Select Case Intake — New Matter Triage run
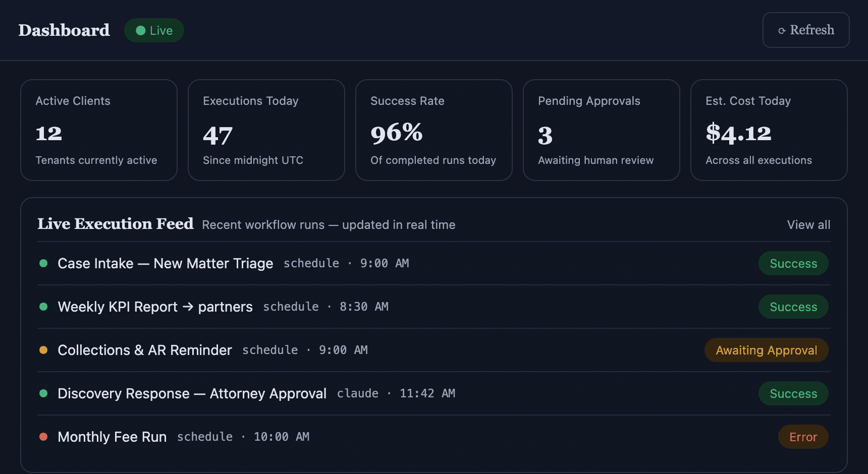The width and height of the screenshot is (868, 474). [434, 263]
